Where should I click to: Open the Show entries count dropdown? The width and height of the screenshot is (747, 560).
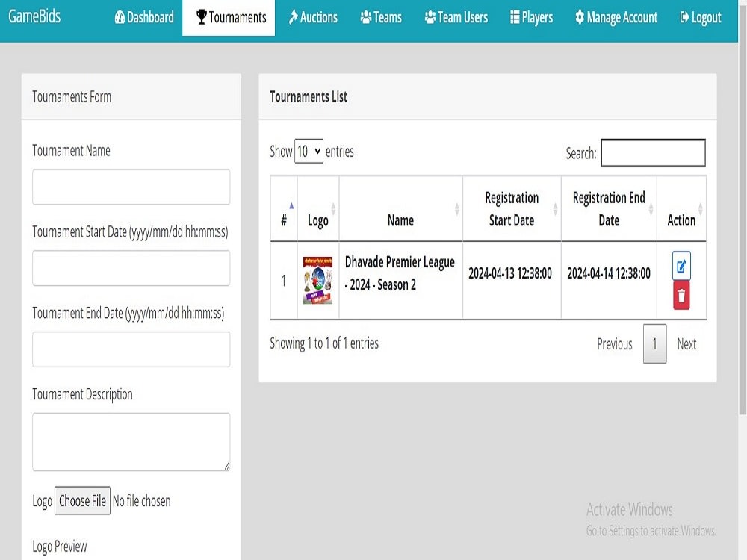[309, 151]
